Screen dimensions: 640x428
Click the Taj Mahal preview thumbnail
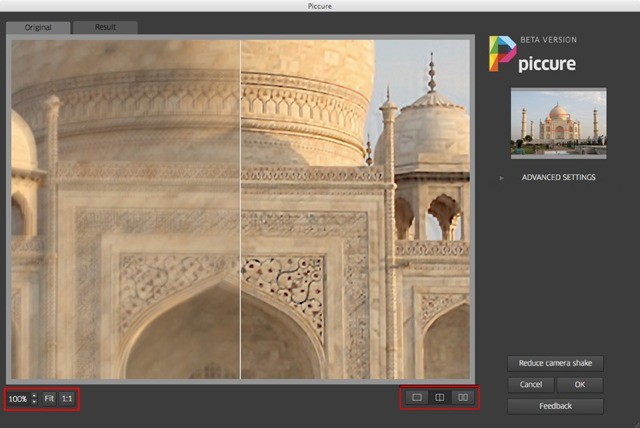pyautogui.click(x=558, y=122)
